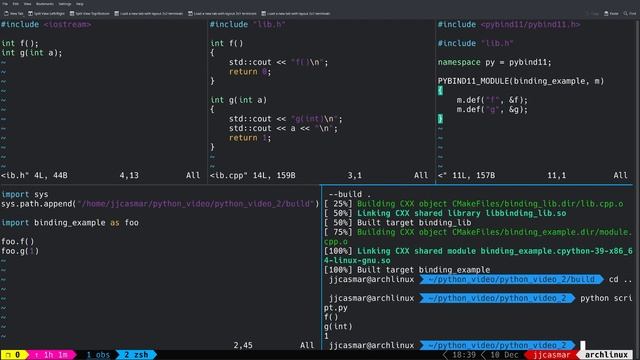Screen dimensions: 640x360
Task: Click the red 'jjcasmar' status segment
Action: [551, 355]
